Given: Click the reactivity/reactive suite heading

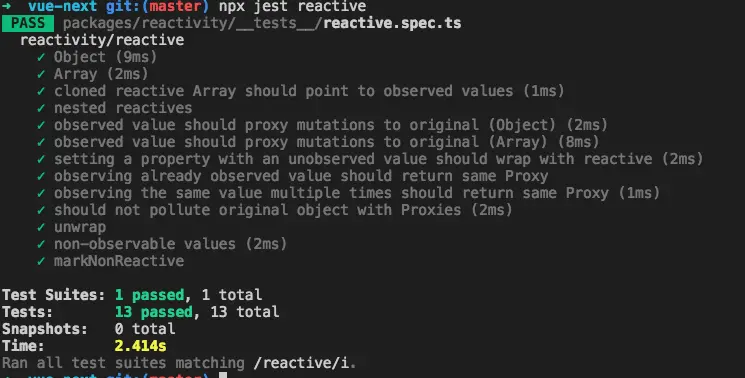Looking at the screenshot, I should tap(102, 40).
